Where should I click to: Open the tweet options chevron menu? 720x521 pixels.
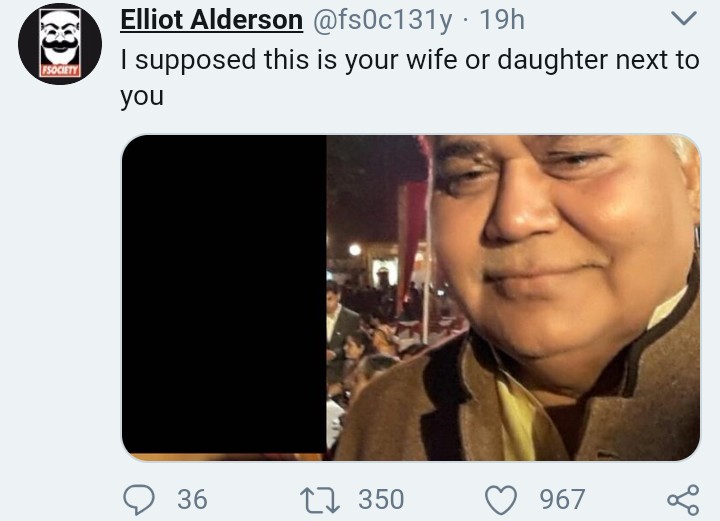click(x=684, y=18)
